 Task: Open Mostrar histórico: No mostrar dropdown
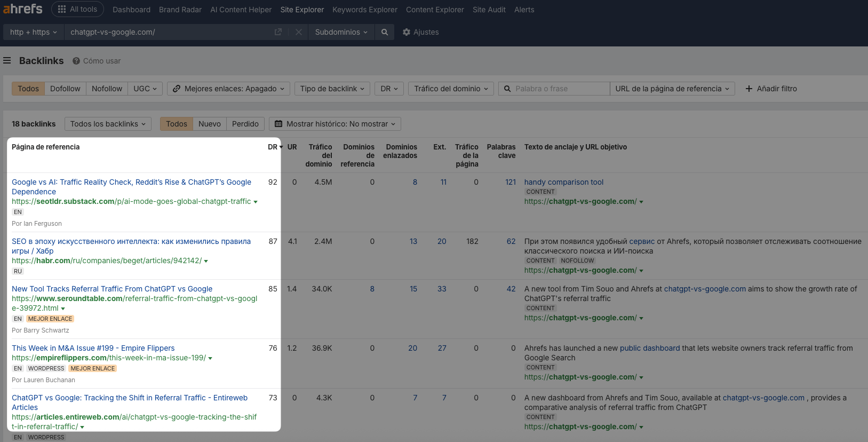[x=335, y=124]
